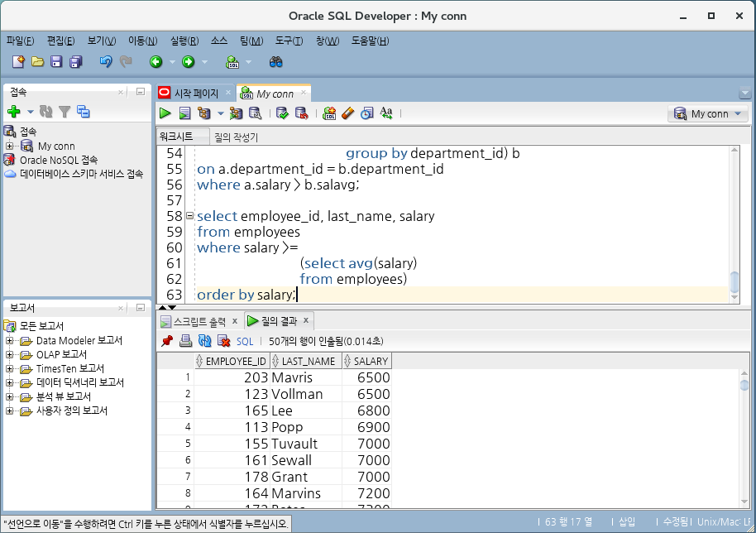Screen dimensions: 756x533
Task: Open dropdown arrow beside the Explain Plan icon
Action: (x=220, y=114)
